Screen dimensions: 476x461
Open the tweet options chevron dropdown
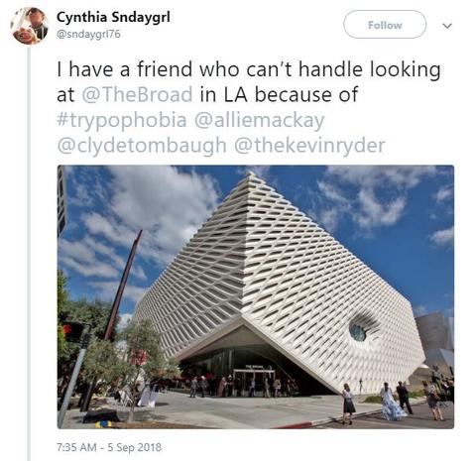pos(447,26)
